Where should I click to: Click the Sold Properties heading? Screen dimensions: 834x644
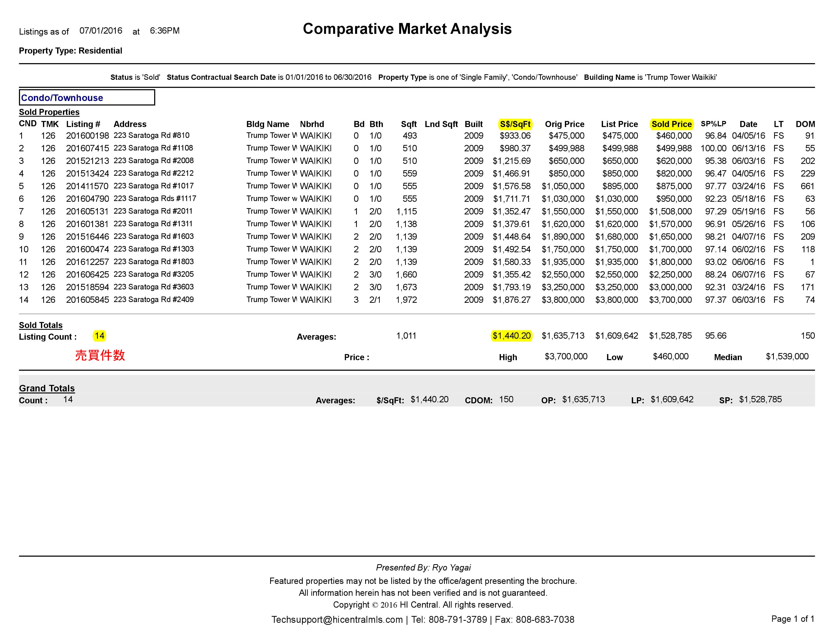coord(49,112)
